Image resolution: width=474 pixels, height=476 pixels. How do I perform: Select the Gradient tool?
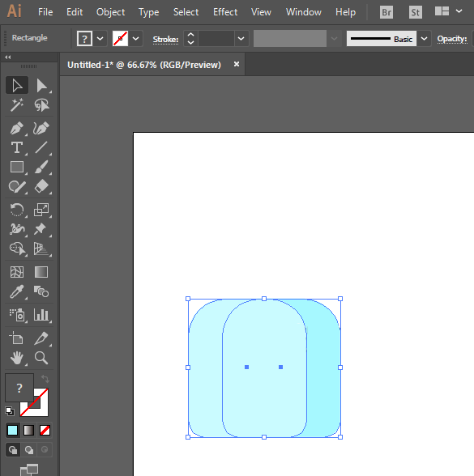(x=41, y=272)
